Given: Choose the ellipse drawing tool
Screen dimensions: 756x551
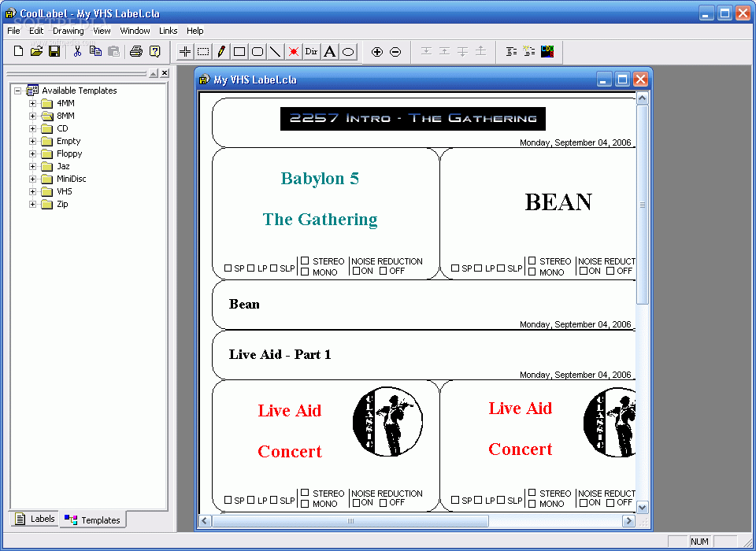Looking at the screenshot, I should point(347,52).
